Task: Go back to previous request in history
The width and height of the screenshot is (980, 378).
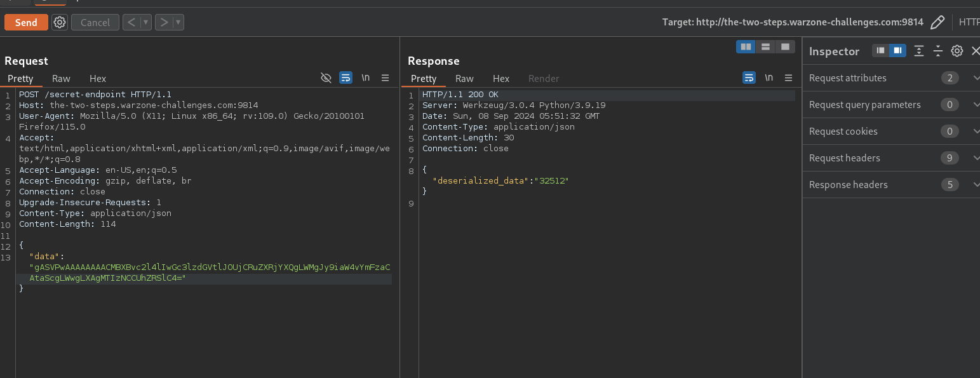Action: [x=131, y=22]
